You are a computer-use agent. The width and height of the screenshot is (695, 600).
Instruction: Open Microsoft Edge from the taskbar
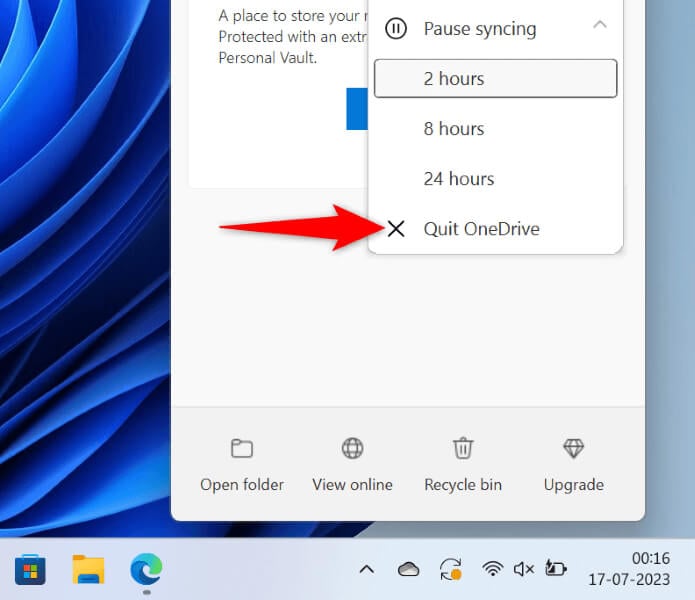(146, 569)
